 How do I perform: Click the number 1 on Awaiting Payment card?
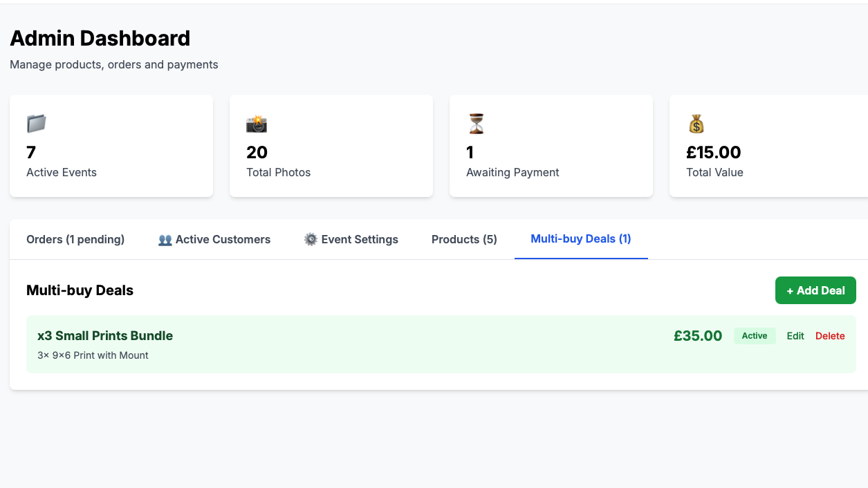[x=470, y=152]
